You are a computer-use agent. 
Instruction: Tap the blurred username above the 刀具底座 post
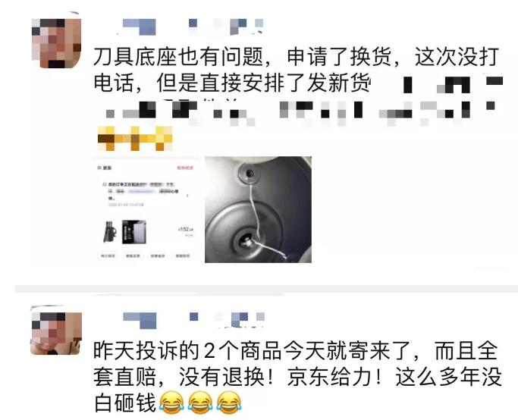193,27
